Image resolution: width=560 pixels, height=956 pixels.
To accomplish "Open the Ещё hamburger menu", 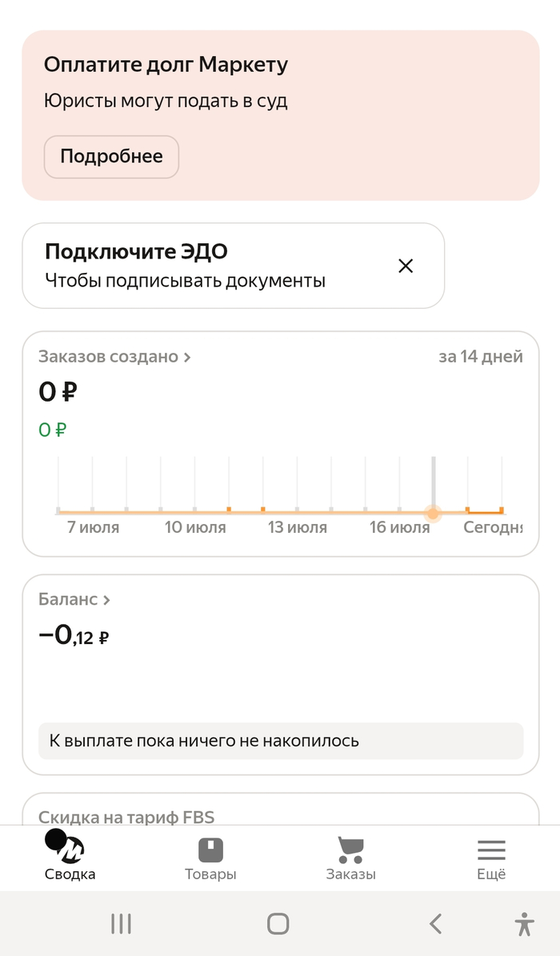I will click(x=491, y=850).
